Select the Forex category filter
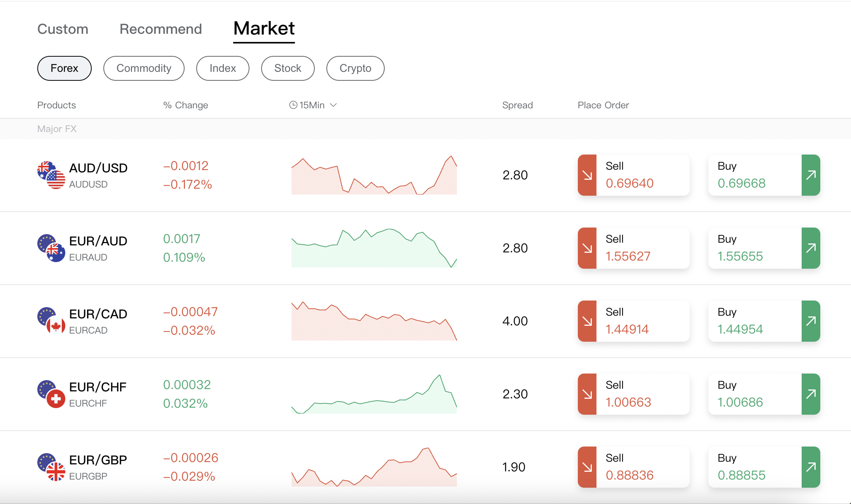Viewport: 851px width, 504px height. click(x=65, y=68)
